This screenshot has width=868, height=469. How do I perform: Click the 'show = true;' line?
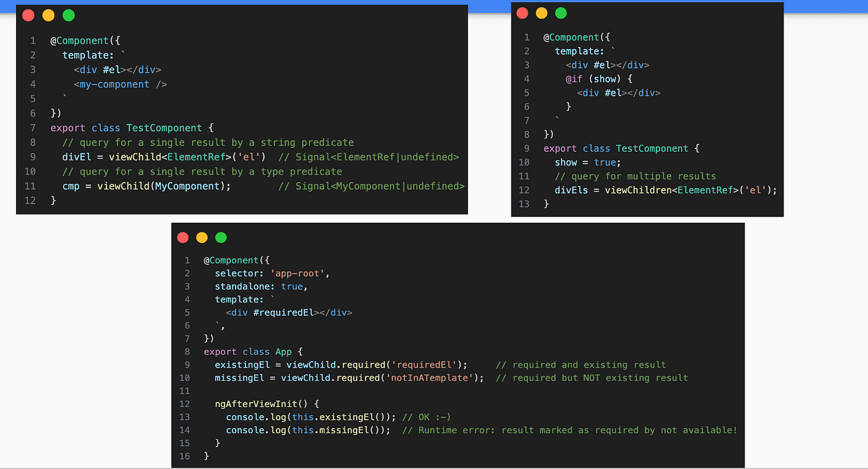[587, 162]
